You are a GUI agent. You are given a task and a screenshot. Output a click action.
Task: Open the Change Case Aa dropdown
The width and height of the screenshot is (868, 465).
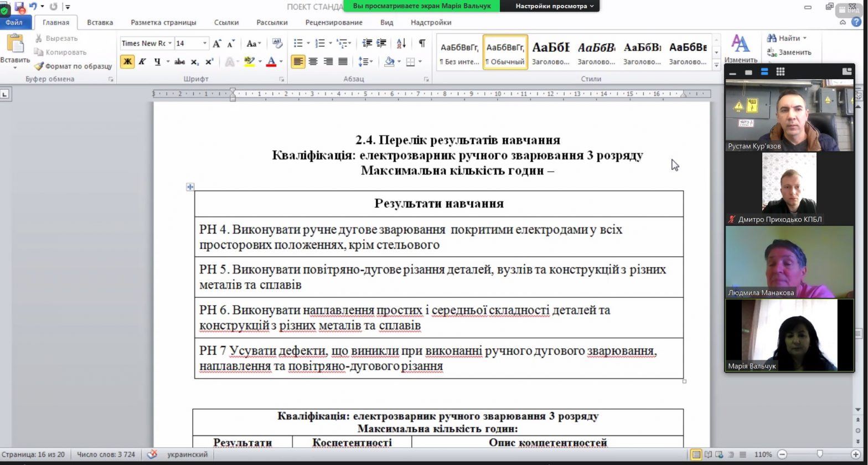coord(254,43)
